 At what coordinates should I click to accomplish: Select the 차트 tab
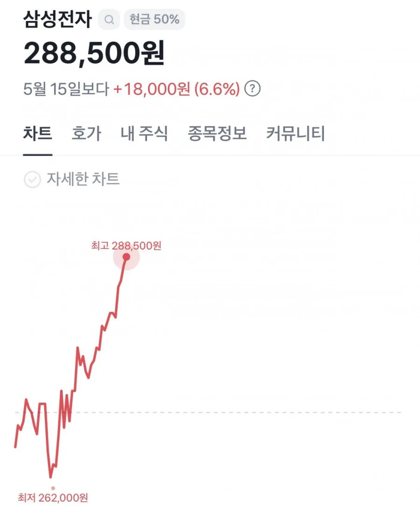coord(37,134)
